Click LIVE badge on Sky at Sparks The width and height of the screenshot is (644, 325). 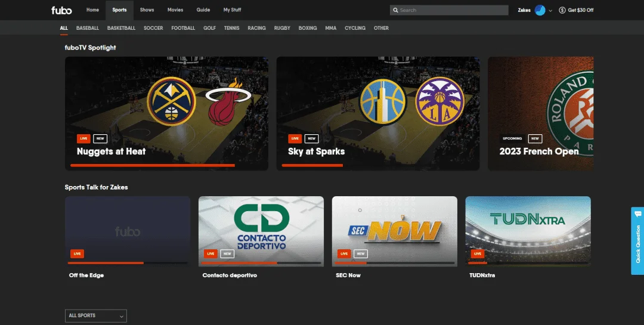tap(295, 138)
